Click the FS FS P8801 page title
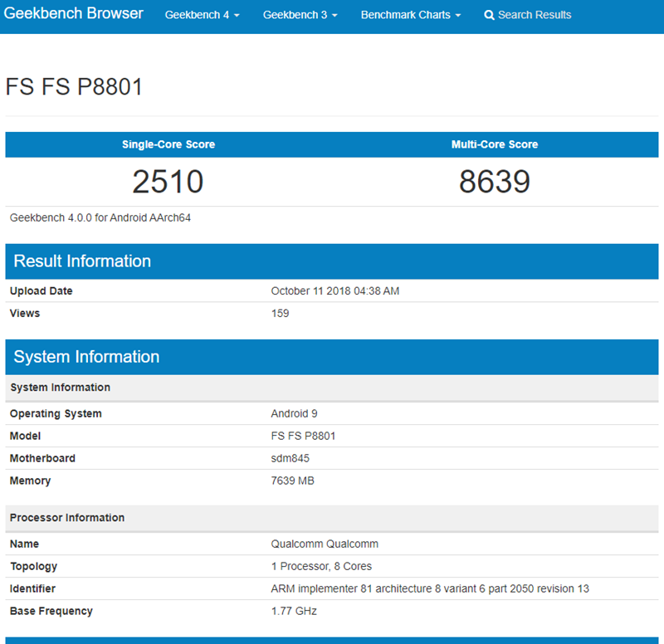Image resolution: width=664 pixels, height=644 pixels. click(74, 87)
